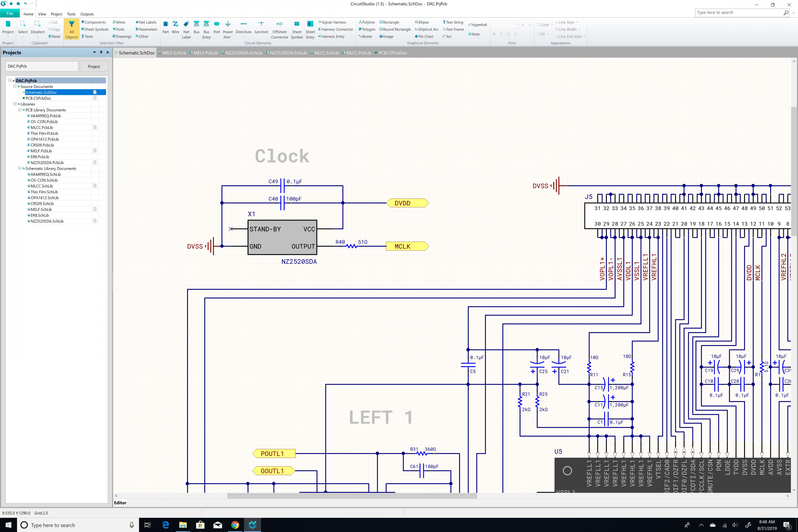The image size is (798, 532).
Task: Collapse the DAC.PrjPcb project node
Action: 10,80
